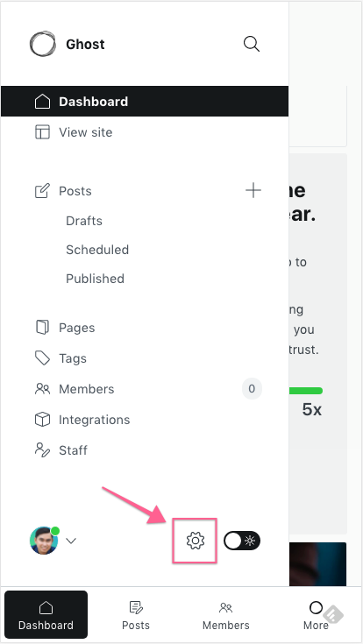Screen dimensions: 363x644
Task: Open the More tab in bottom bar
Action: (x=316, y=615)
